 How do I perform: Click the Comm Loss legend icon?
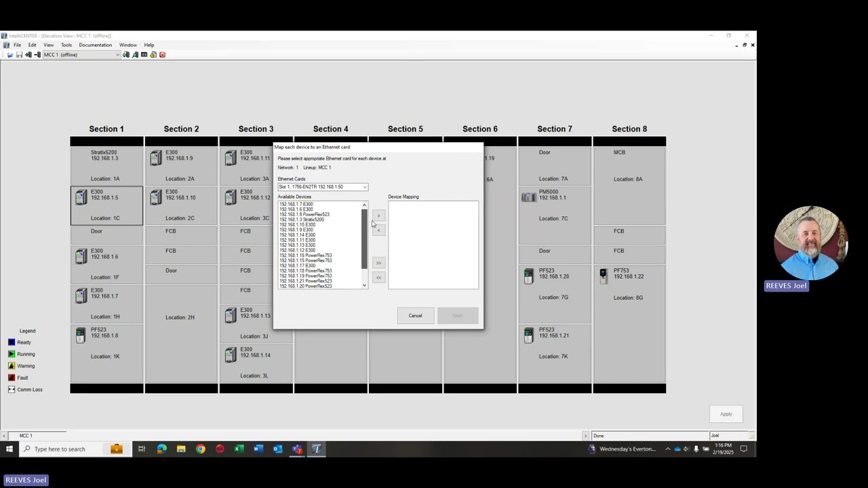tap(12, 389)
